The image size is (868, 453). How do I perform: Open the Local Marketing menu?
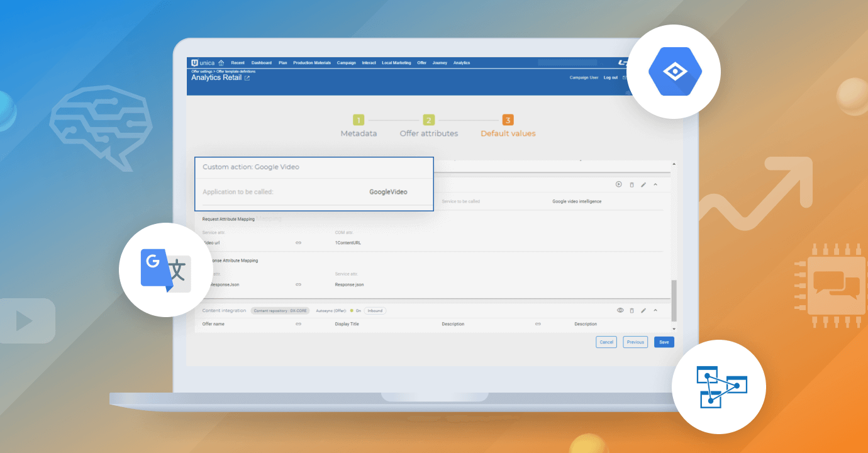(396, 63)
